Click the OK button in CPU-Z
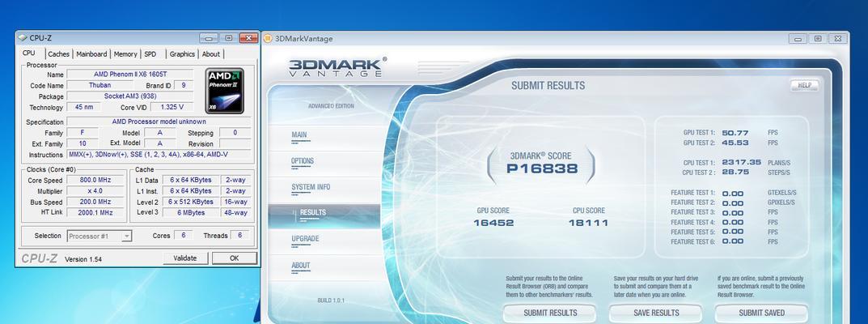This screenshot has height=324, width=868. tap(234, 258)
